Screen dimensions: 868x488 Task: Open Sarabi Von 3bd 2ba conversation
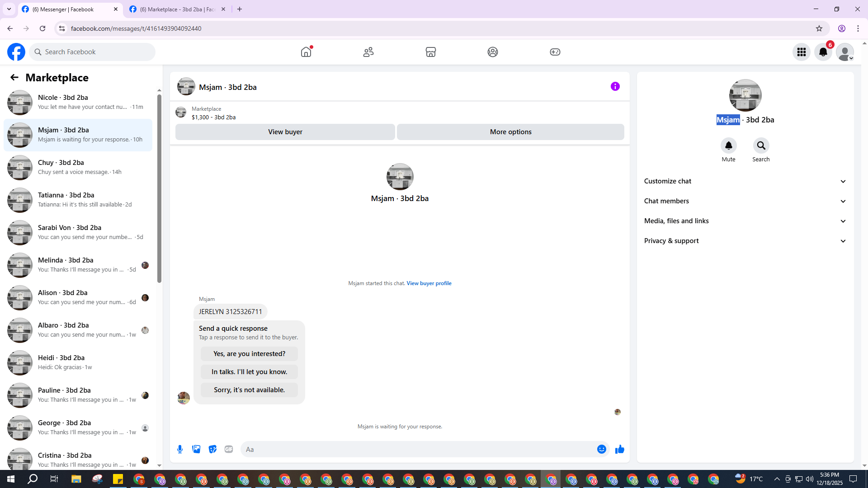(x=78, y=233)
